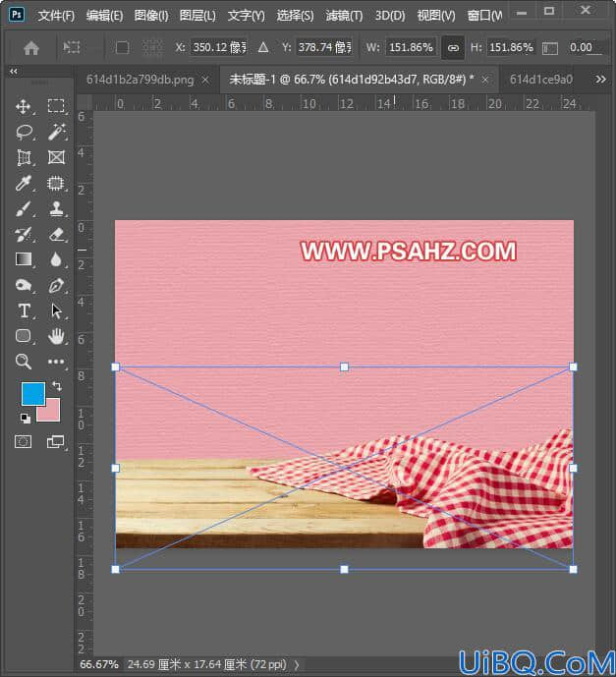Click the 66.67% zoom level field
The height and width of the screenshot is (677, 616).
(x=99, y=664)
